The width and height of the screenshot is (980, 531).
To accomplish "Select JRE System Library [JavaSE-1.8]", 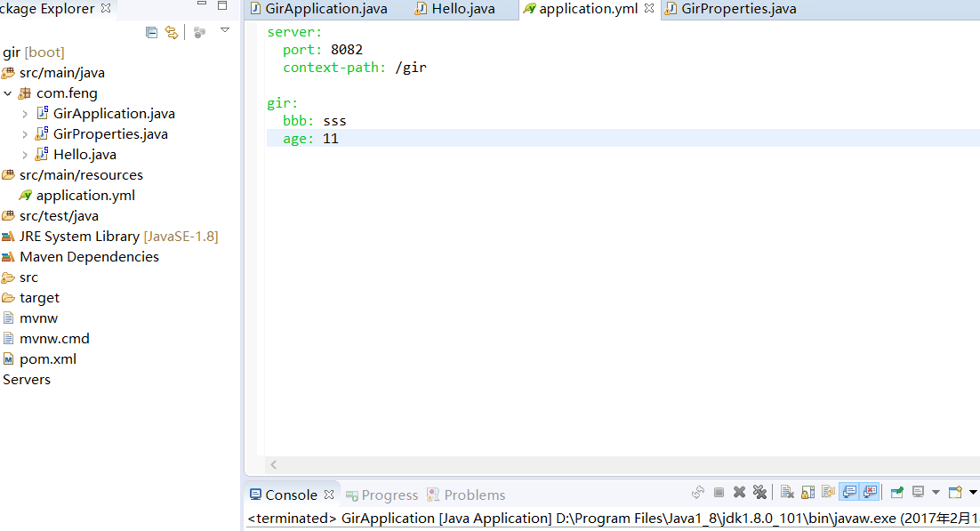I will 119,237.
